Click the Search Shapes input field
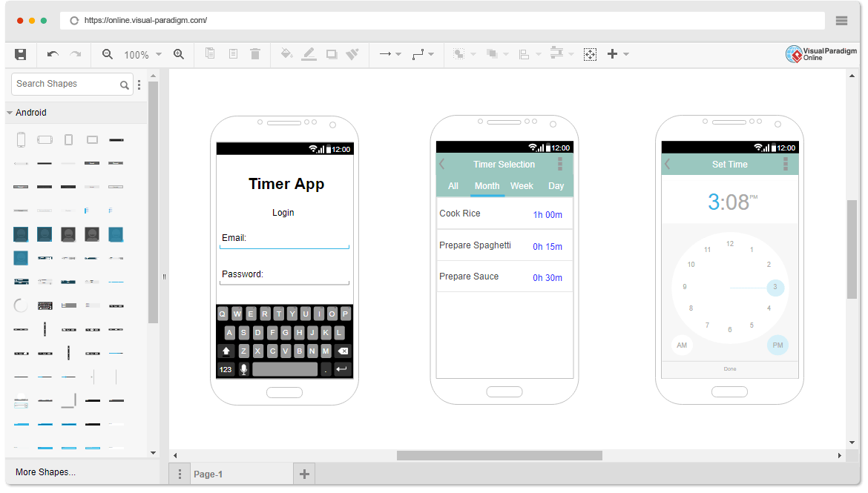 pyautogui.click(x=67, y=84)
